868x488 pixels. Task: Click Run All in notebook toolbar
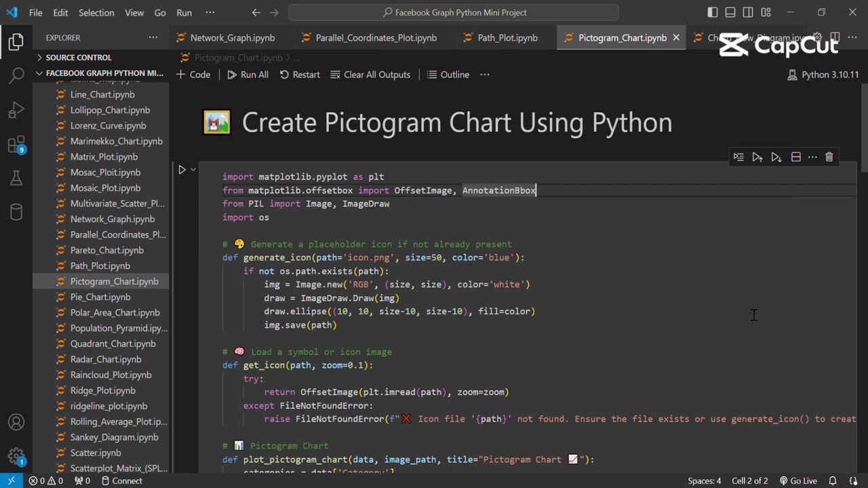pos(248,75)
